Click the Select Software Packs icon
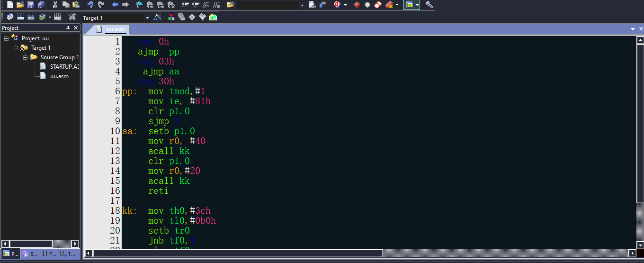644x263 pixels. pos(203,17)
